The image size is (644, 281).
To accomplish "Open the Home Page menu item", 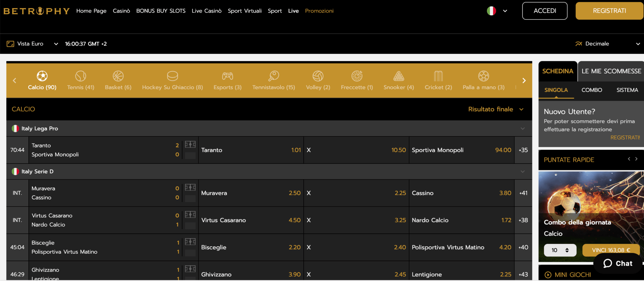I will point(92,11).
